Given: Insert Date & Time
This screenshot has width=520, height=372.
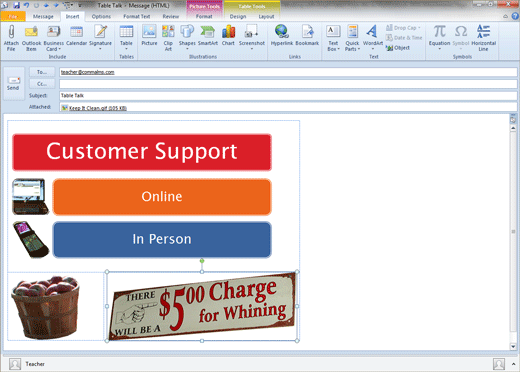Looking at the screenshot, I should (404, 38).
